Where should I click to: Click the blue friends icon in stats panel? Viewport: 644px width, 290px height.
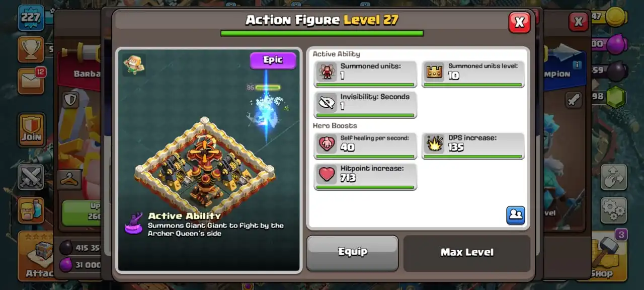516,215
